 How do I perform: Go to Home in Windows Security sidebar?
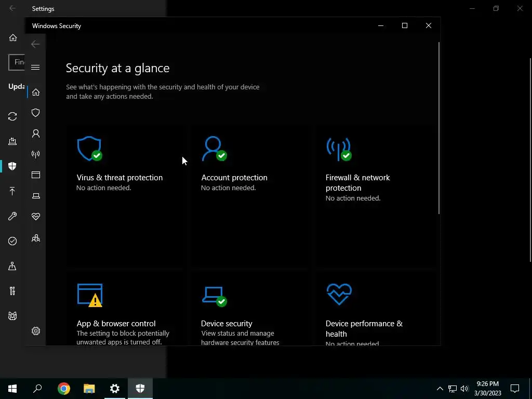pos(36,92)
